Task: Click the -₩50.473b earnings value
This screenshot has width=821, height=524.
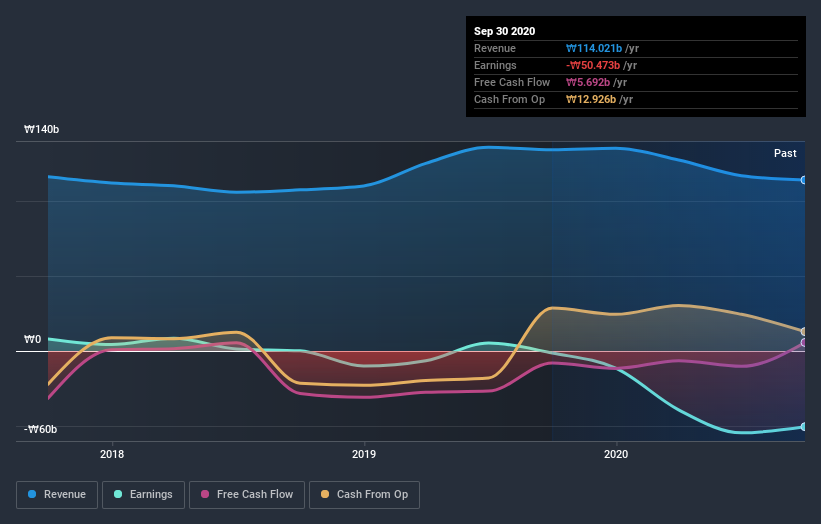Action: 593,65
